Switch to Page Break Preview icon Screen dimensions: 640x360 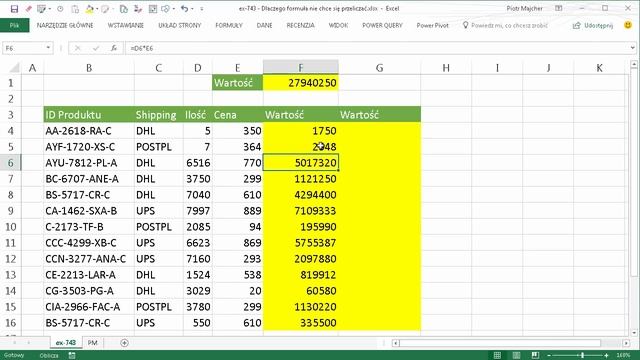tap(536, 356)
